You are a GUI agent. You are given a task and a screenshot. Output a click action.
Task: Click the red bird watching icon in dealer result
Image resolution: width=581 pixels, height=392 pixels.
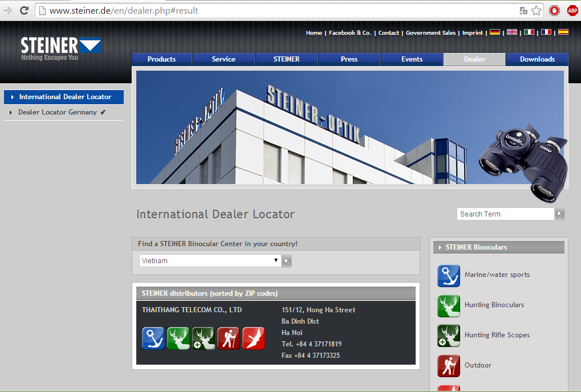point(254,338)
